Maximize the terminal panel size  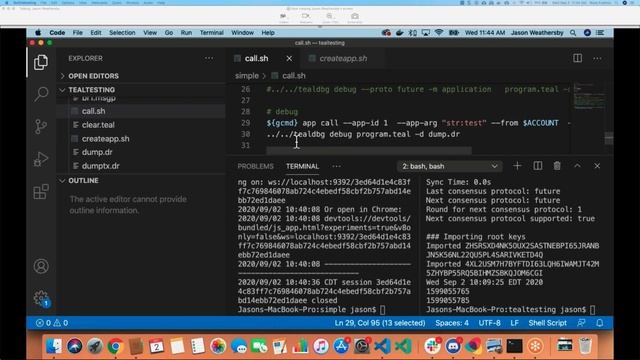[577, 166]
